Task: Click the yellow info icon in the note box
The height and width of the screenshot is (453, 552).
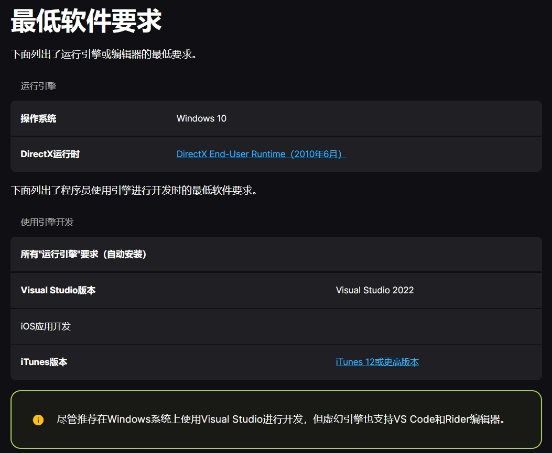Action: click(38, 420)
